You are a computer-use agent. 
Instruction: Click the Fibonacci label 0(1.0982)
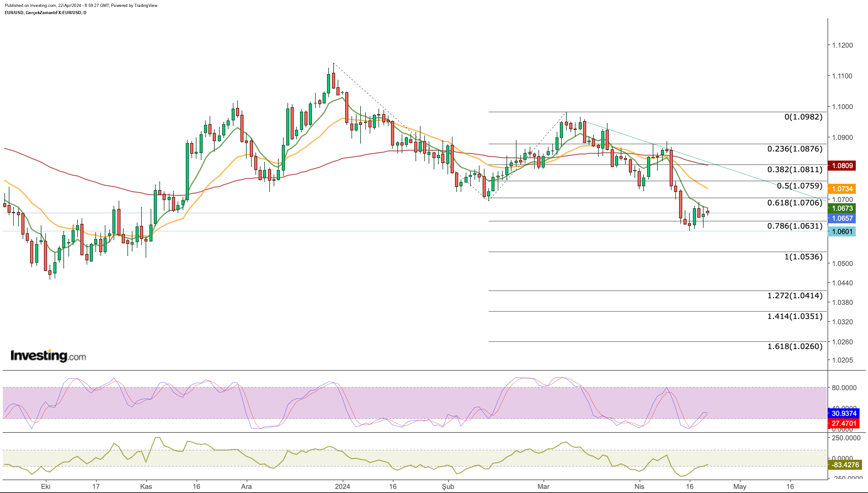coord(803,117)
